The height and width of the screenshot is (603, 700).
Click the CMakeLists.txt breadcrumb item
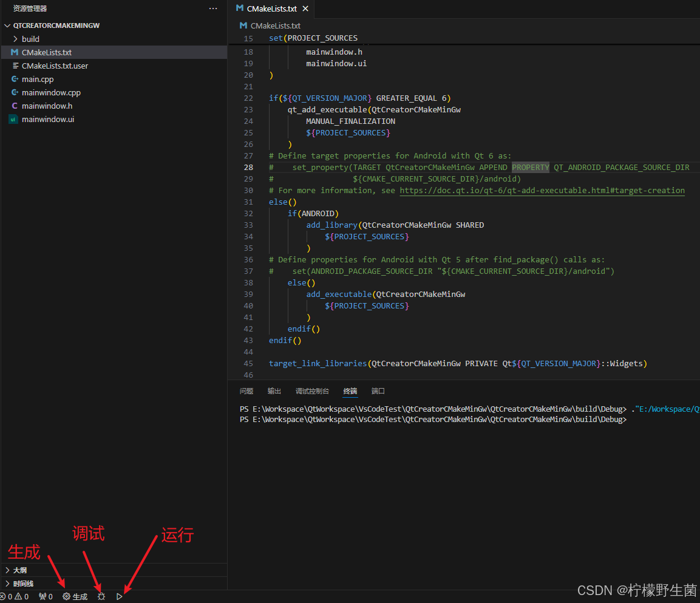point(275,26)
